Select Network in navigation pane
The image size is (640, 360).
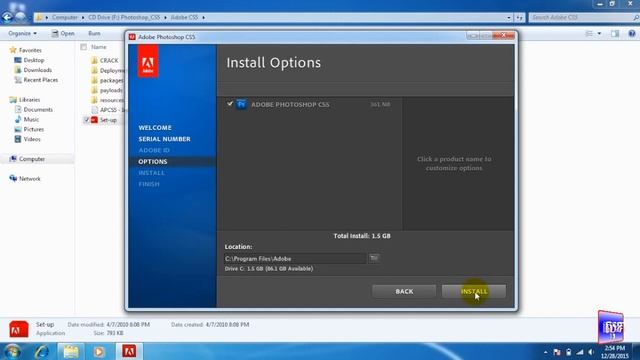coord(29,179)
